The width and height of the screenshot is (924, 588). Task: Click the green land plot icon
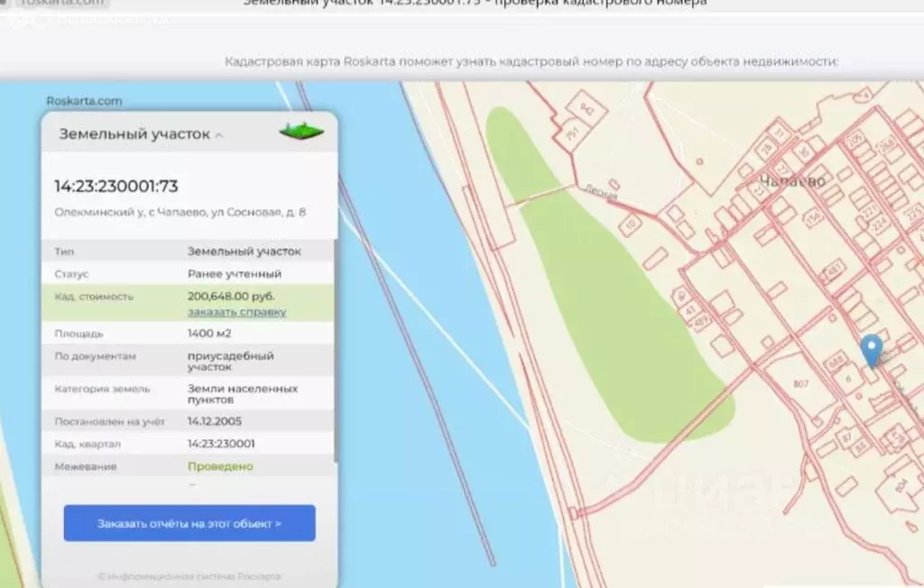[301, 132]
